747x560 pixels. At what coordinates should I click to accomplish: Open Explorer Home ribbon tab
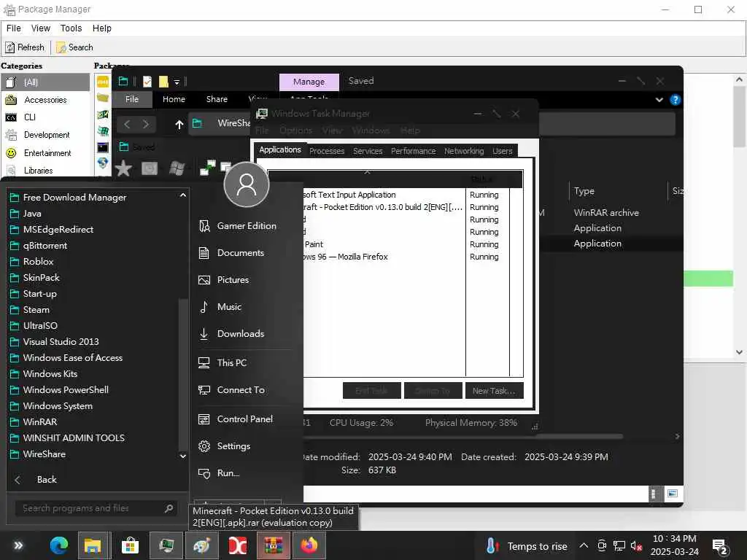click(174, 99)
